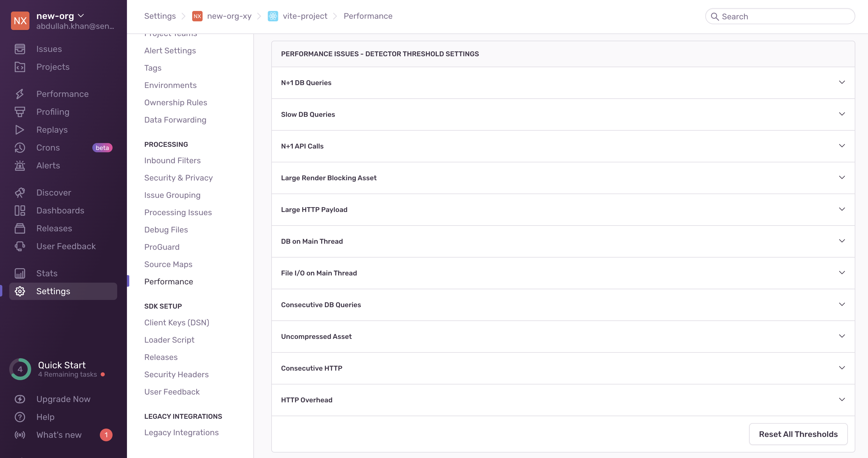The image size is (868, 458).
Task: Click the Replays play icon
Action: pos(20,130)
